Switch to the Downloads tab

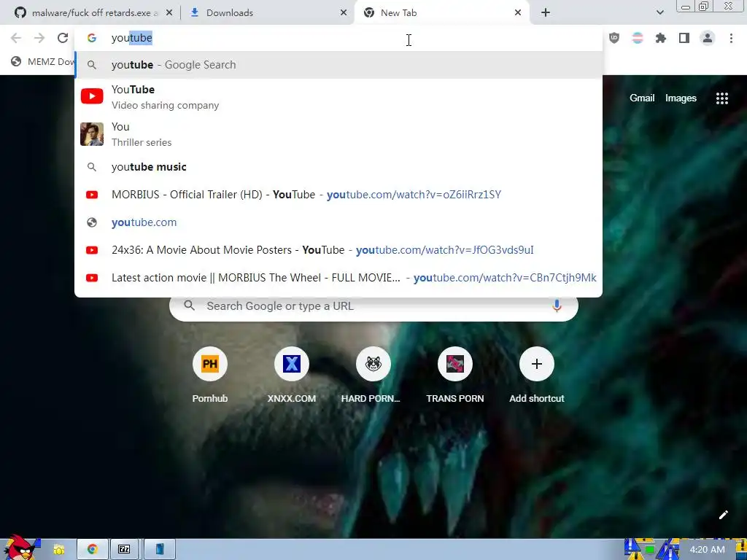[x=268, y=13]
